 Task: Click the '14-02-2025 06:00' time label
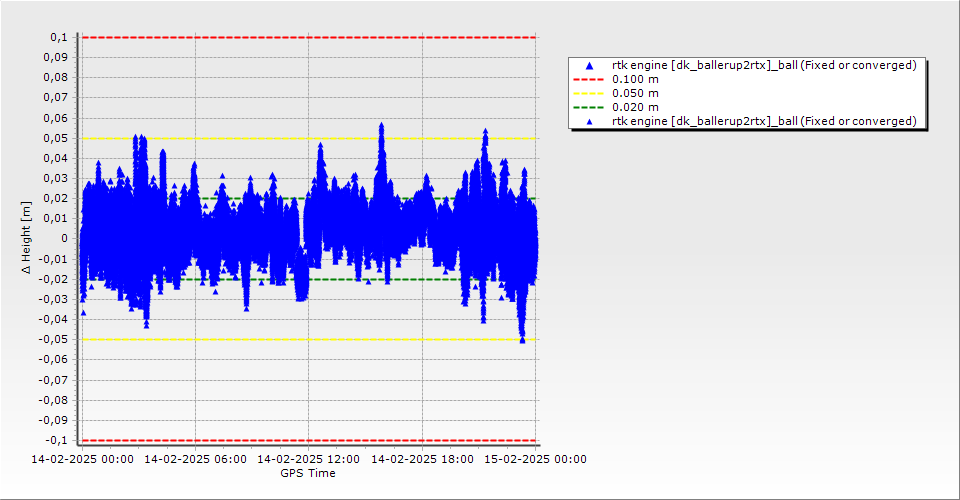[x=195, y=459]
